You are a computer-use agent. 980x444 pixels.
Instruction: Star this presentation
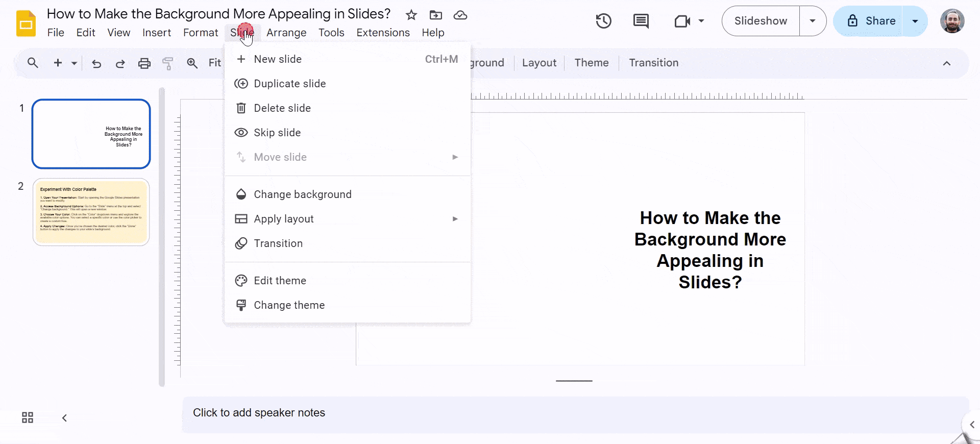point(411,15)
